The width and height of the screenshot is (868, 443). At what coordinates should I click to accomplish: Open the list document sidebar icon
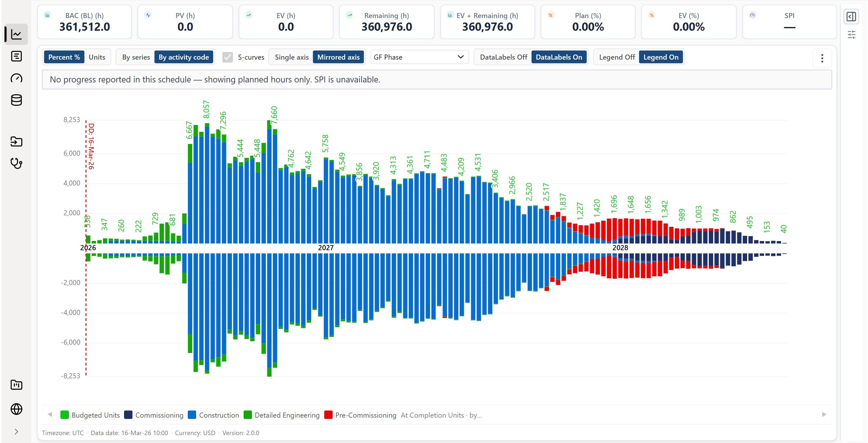(x=16, y=56)
